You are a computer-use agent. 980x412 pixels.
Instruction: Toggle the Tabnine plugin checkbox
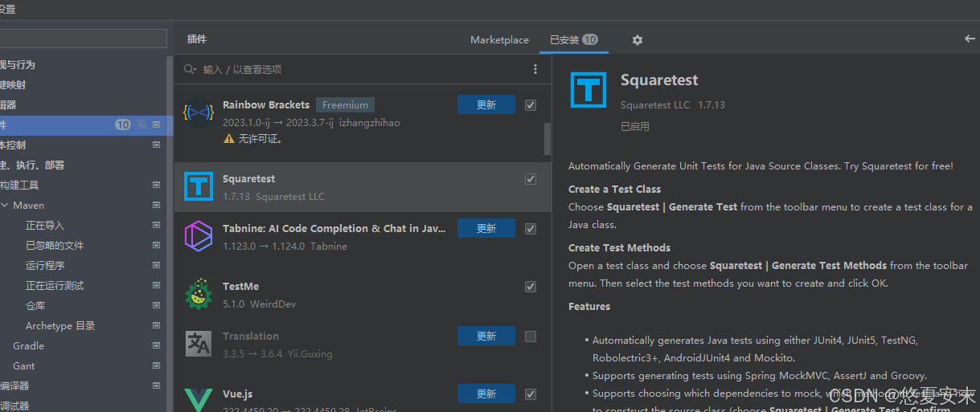(531, 229)
